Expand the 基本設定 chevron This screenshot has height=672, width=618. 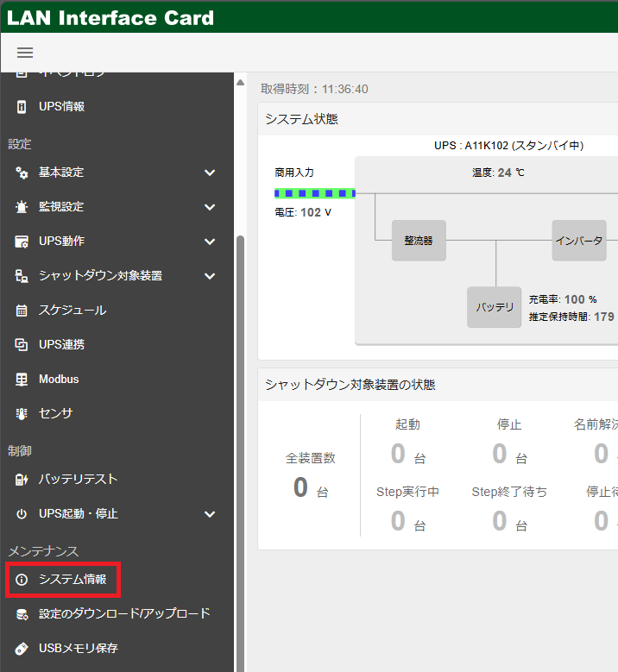point(210,173)
